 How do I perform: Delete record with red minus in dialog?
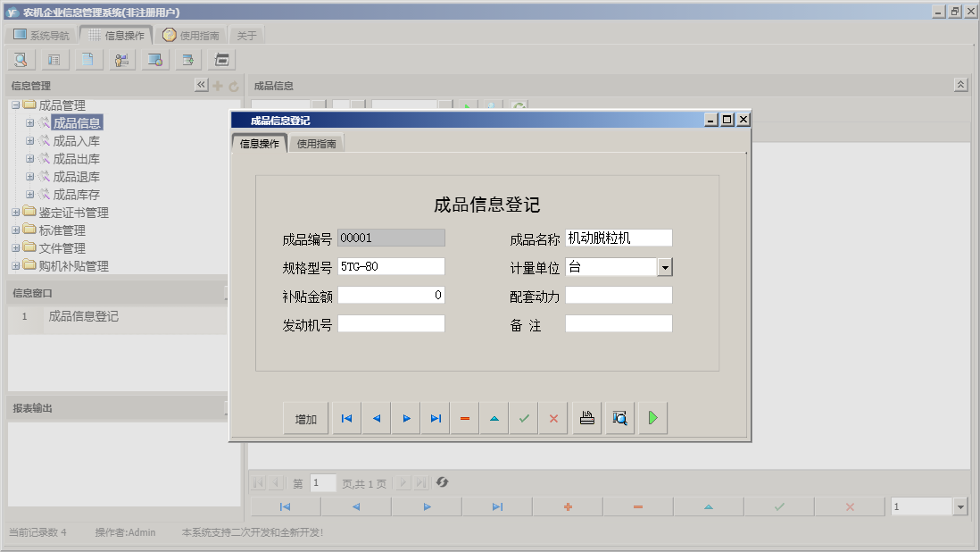tap(465, 418)
